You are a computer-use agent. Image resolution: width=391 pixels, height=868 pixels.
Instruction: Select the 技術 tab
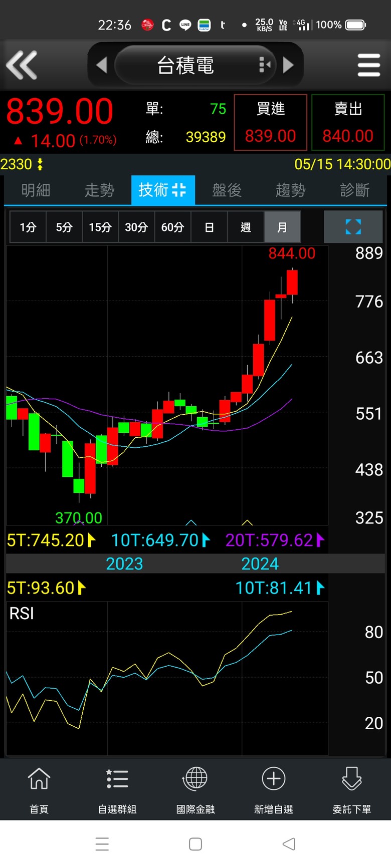coord(163,190)
